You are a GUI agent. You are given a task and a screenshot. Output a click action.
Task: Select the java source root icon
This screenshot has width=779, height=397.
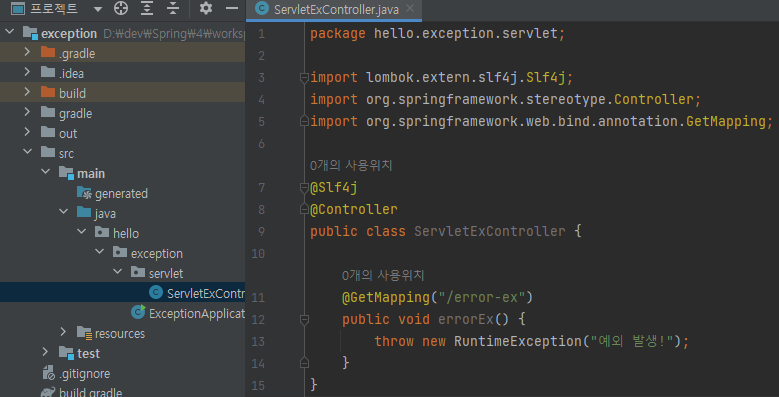coord(84,213)
